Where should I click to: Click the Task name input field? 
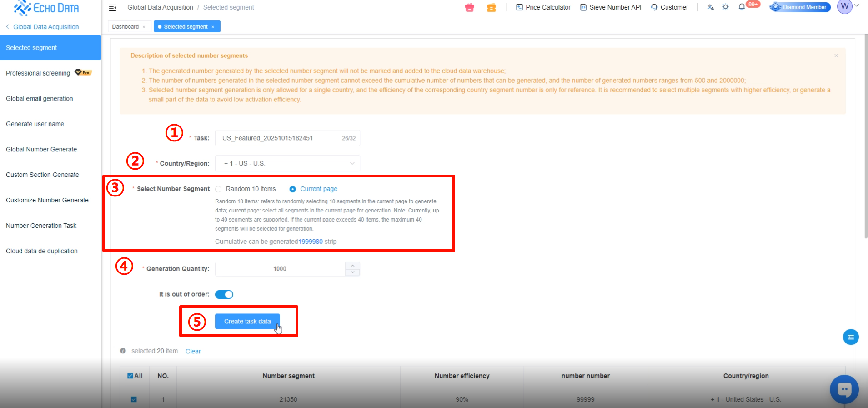(287, 138)
